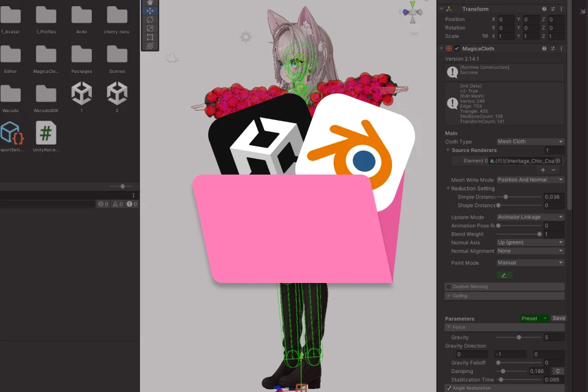Open the Warudo folder

(10, 99)
